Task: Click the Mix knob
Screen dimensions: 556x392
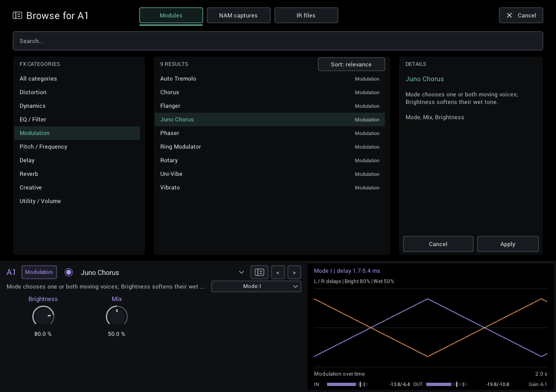Action: (117, 316)
